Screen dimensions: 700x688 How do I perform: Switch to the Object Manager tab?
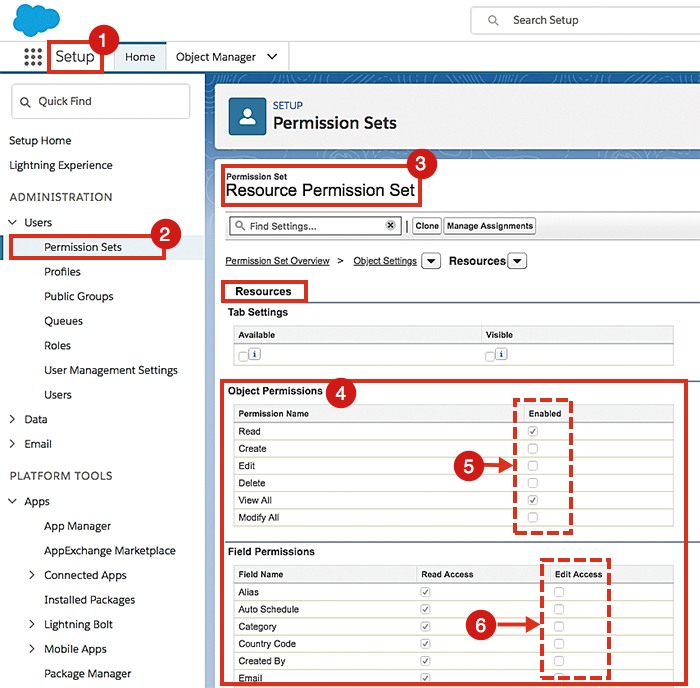point(216,57)
